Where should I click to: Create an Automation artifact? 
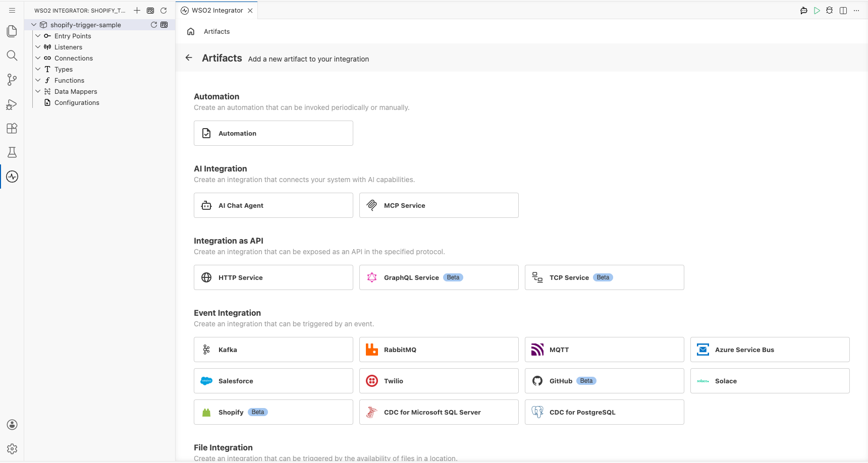click(274, 133)
